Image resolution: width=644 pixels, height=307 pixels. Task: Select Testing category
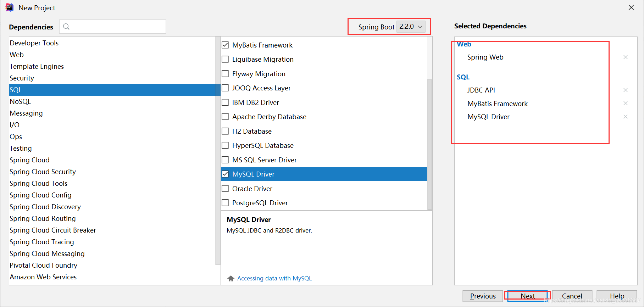pos(112,148)
